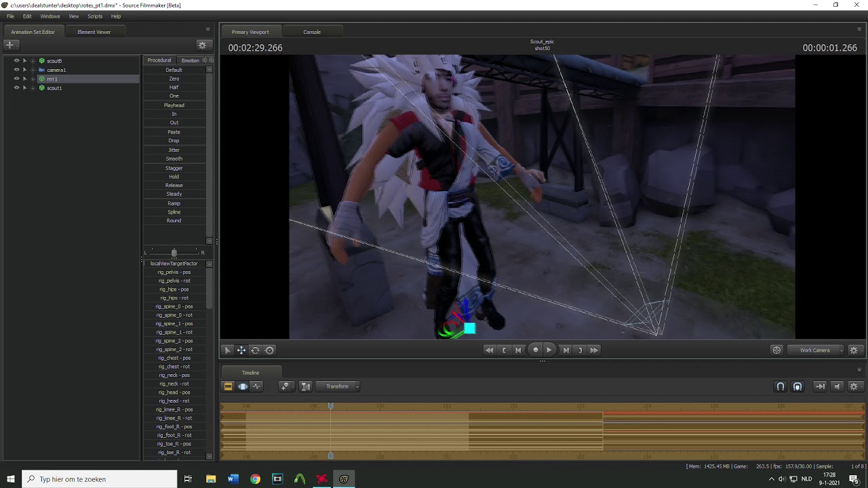Image resolution: width=868 pixels, height=488 pixels.
Task: Select the Emotion presets tab
Action: (x=190, y=60)
